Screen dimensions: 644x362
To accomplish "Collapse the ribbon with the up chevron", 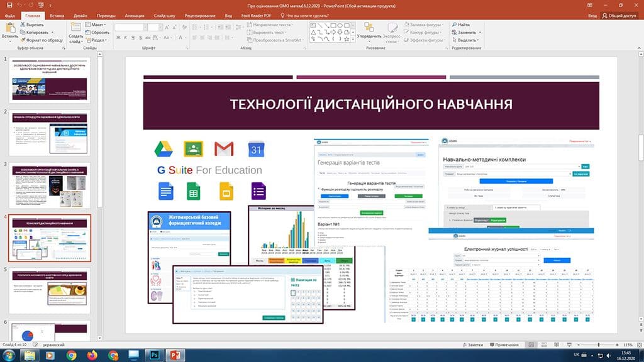I will point(639,48).
